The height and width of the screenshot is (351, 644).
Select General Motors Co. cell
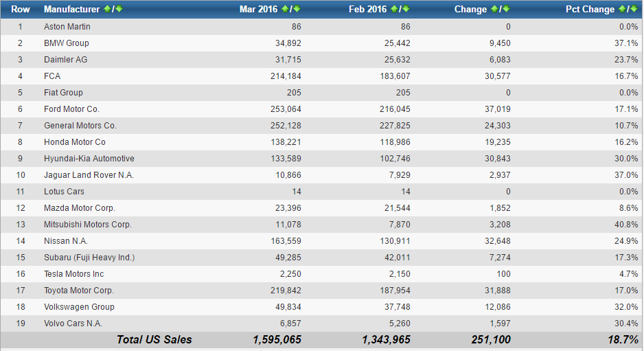80,125
